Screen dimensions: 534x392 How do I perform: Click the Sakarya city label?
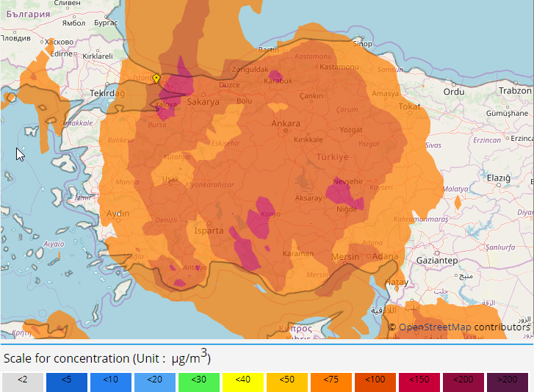[203, 102]
